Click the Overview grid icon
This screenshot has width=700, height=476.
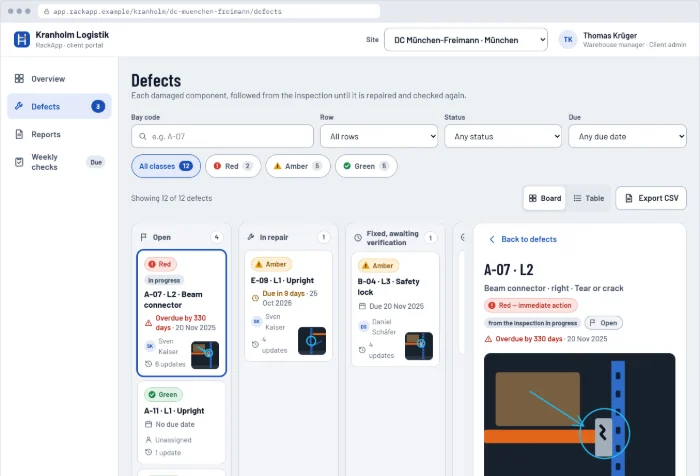pos(19,79)
